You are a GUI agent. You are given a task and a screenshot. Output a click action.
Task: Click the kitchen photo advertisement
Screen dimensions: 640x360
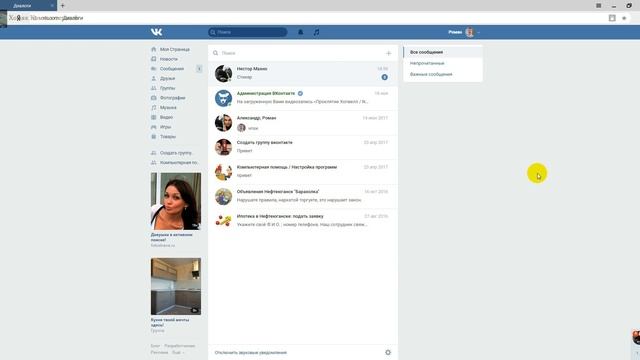(176, 287)
